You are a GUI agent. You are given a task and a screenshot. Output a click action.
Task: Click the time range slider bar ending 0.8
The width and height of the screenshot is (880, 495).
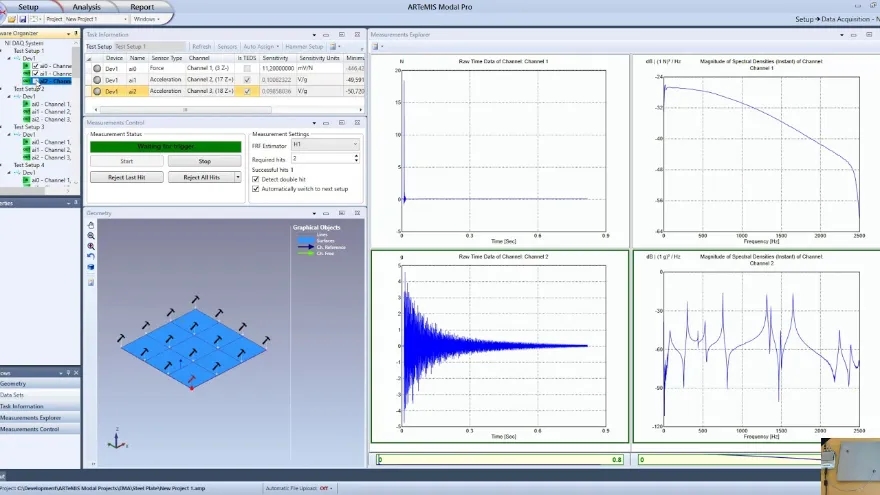pyautogui.click(x=500, y=460)
